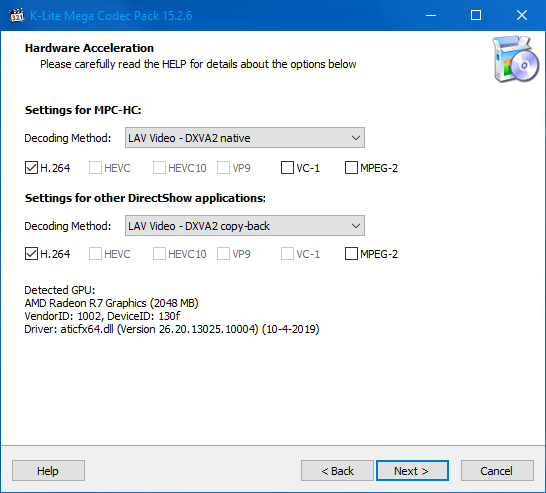Click the 'Driver: aticfx64.dll' version line
Image resolution: width=546 pixels, height=493 pixels.
click(172, 329)
